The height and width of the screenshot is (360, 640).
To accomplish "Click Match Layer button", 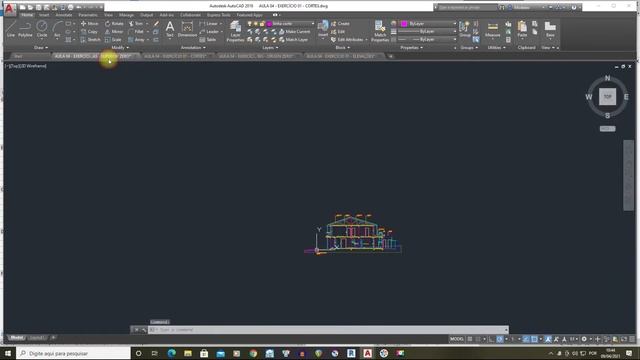I will tap(293, 40).
